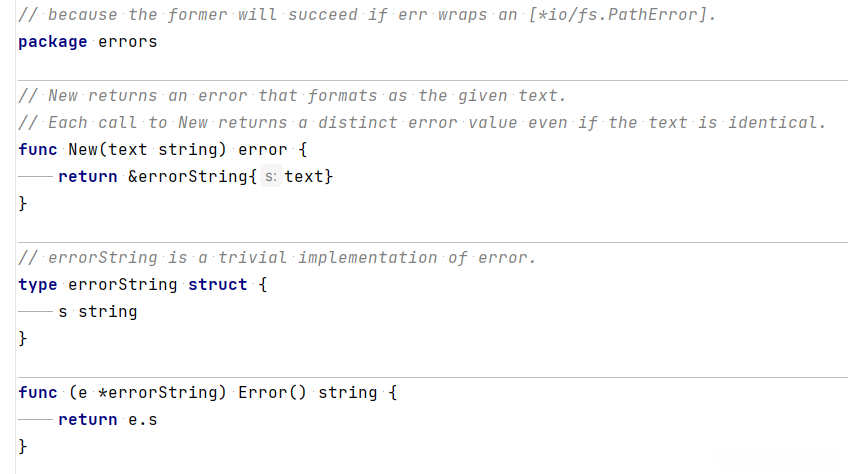Click the "type" keyword
Viewport: 848px width, 474px height.
click(x=38, y=285)
